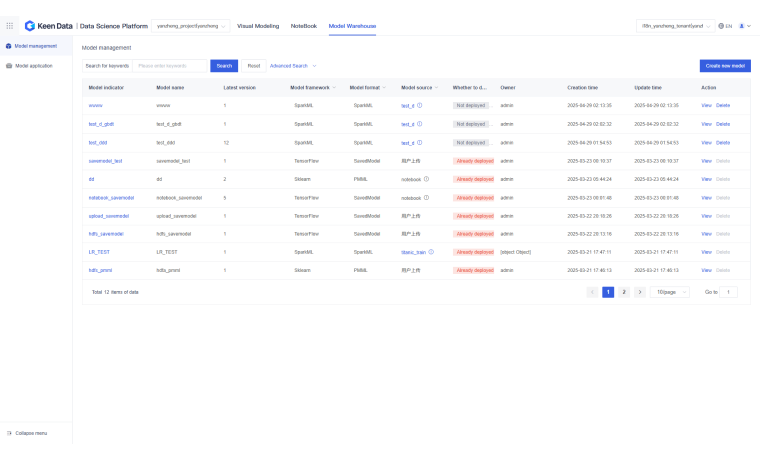Screen dimensions: 760x460
Task: Open the user avatar menu
Action: 742,25
